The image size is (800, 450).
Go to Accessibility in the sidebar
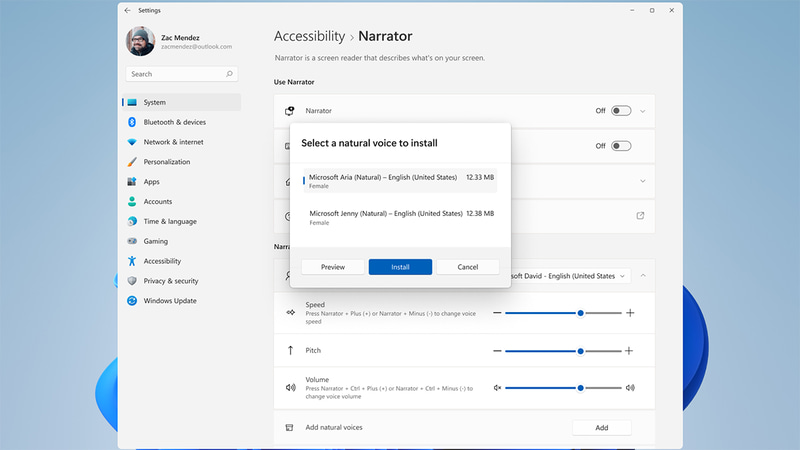coord(162,261)
